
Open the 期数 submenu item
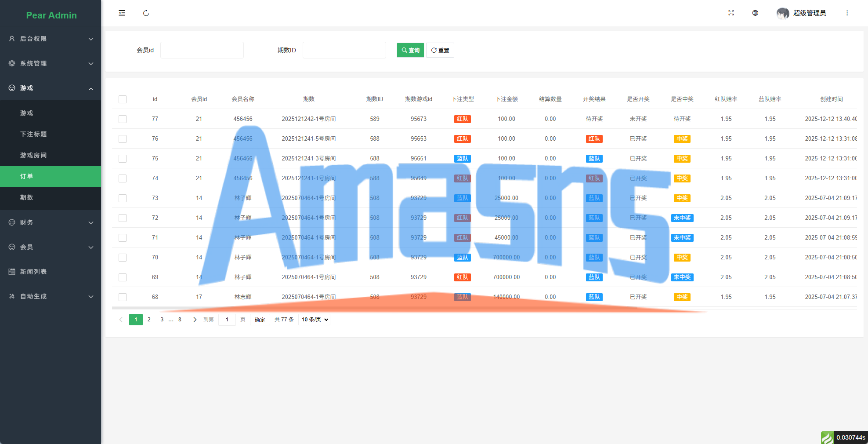tap(51, 197)
